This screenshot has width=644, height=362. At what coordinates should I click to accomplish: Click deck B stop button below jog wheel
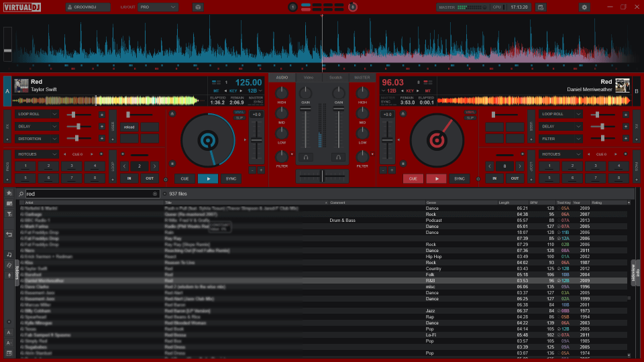403,164
